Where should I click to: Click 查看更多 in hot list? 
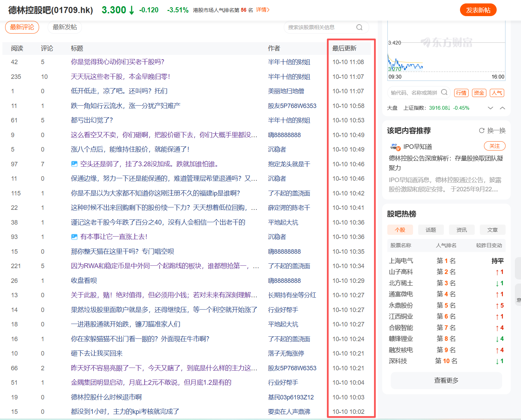click(x=446, y=381)
